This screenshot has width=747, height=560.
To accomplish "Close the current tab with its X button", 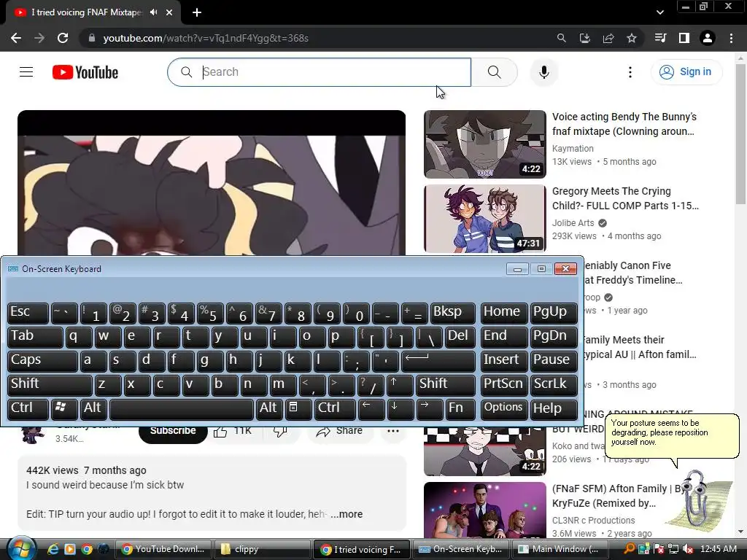I will [x=169, y=12].
